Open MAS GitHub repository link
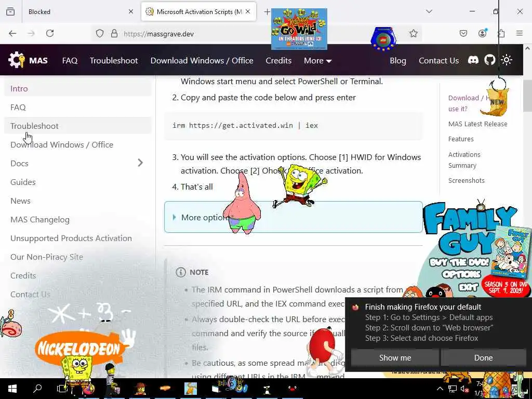This screenshot has height=399, width=532. coord(489,60)
